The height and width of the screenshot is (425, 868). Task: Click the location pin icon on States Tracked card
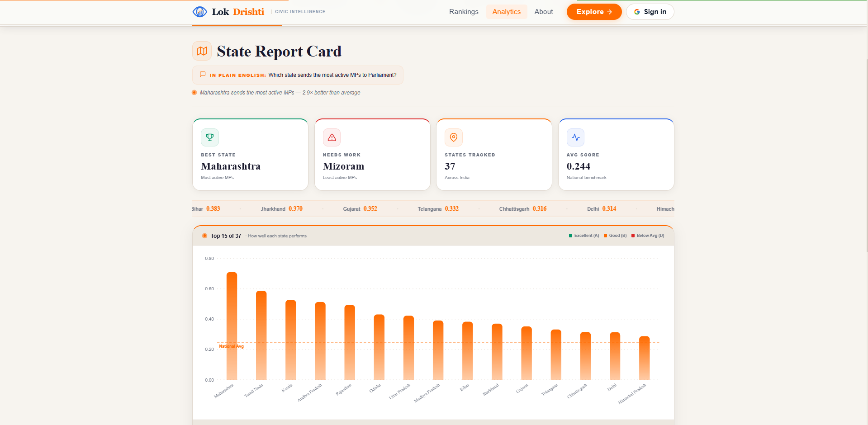click(453, 137)
